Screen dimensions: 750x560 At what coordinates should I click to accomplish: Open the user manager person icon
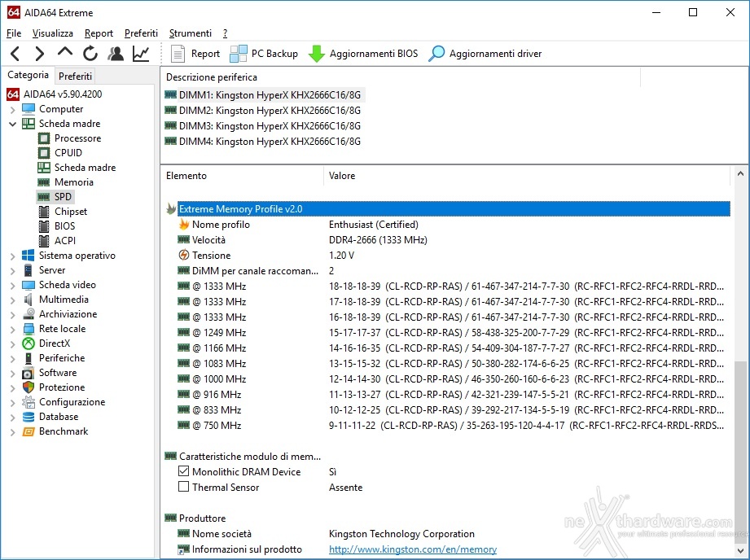coord(116,54)
